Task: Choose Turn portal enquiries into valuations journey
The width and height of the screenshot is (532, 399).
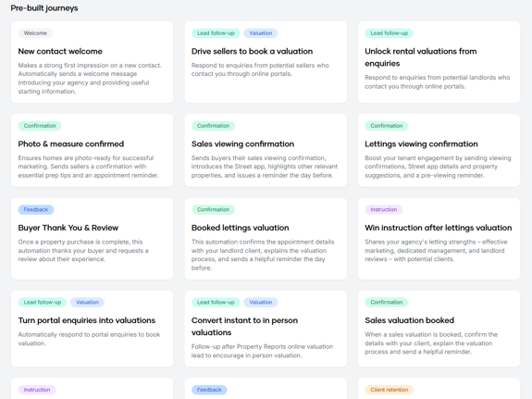Action: 92,329
